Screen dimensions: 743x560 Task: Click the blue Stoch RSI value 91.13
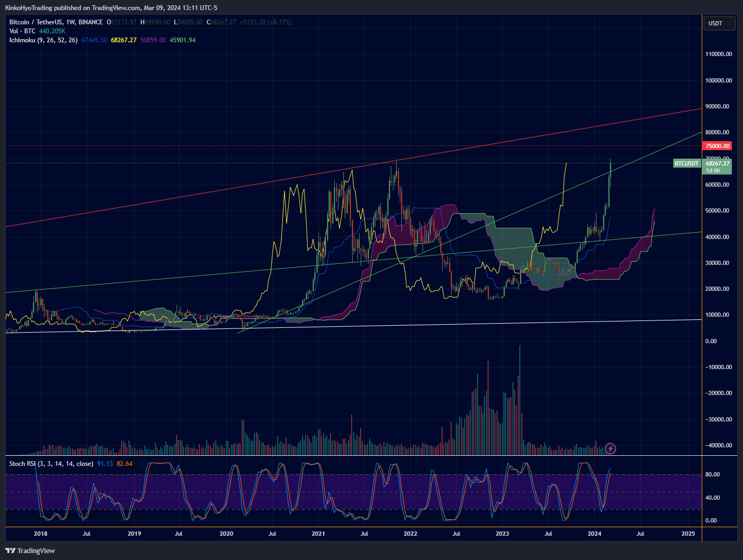pos(105,464)
